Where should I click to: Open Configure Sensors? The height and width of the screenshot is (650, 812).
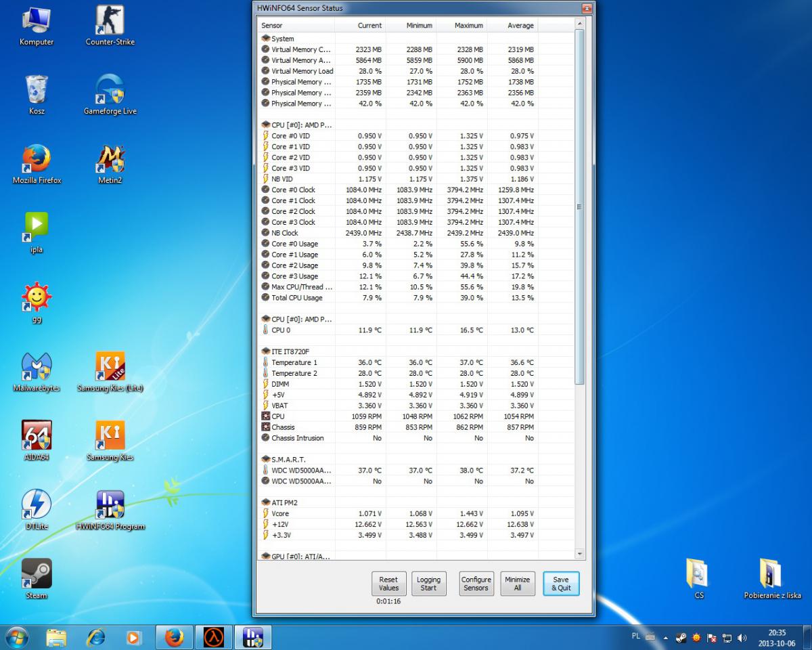coord(476,584)
